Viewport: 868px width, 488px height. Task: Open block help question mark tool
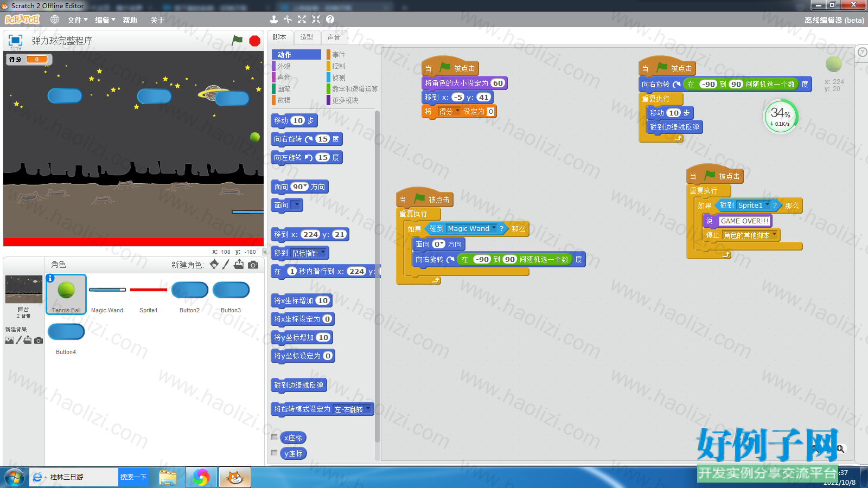pos(330,20)
